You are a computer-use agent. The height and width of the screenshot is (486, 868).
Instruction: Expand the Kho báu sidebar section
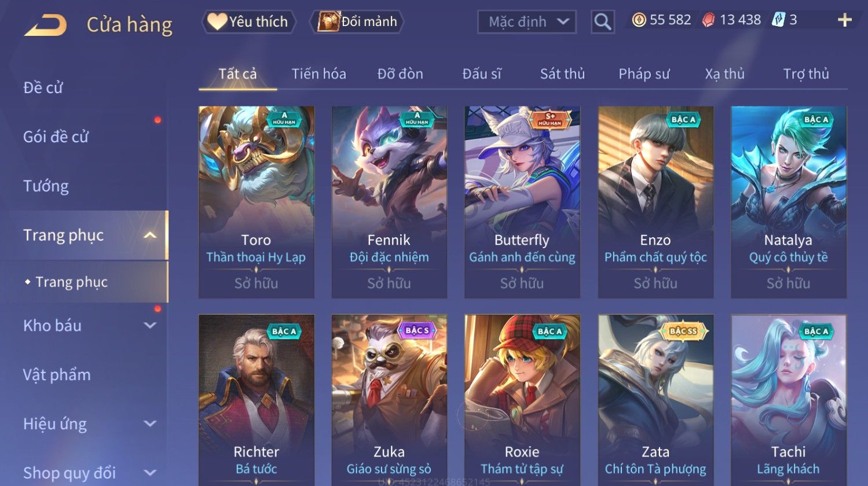[x=149, y=325]
